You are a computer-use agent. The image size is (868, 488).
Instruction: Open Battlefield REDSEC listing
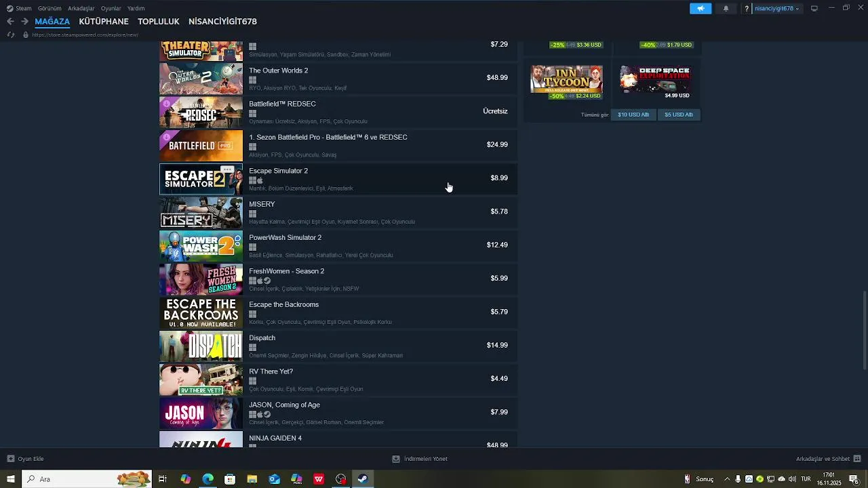338,111
